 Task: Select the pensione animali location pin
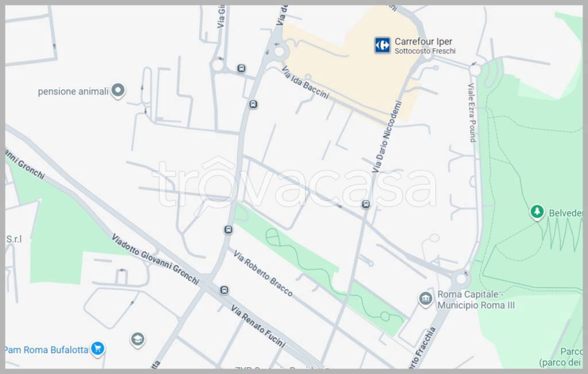pos(118,91)
